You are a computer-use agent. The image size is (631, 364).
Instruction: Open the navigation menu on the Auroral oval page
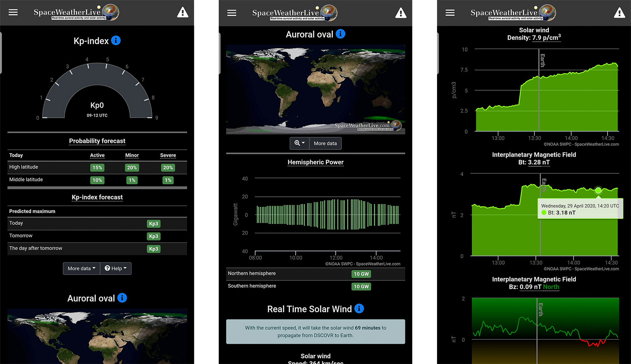pyautogui.click(x=232, y=13)
